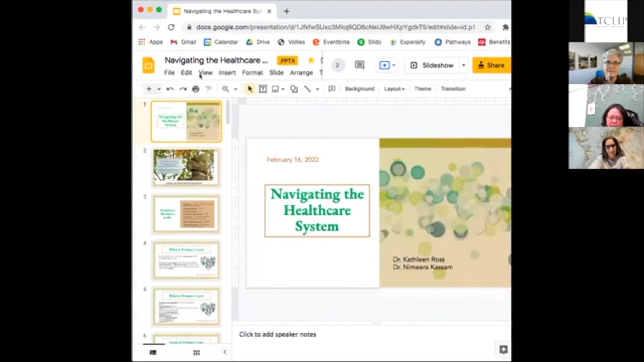Expand the new slide dropdown arrow

159,89
